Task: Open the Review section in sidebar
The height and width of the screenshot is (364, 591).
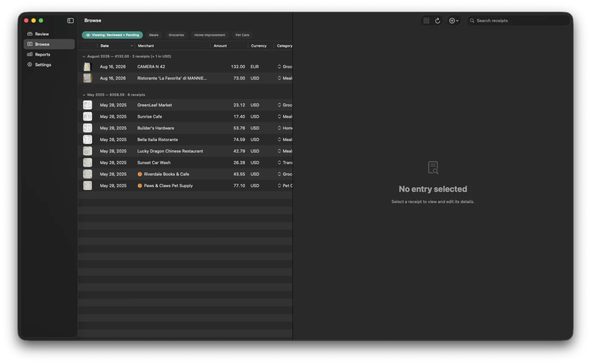Action: [49, 34]
